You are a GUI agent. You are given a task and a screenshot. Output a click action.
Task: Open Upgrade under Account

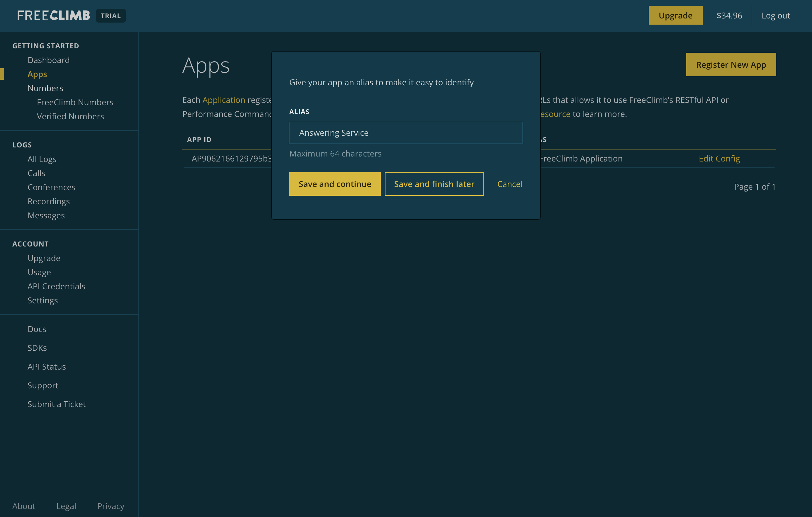click(44, 258)
